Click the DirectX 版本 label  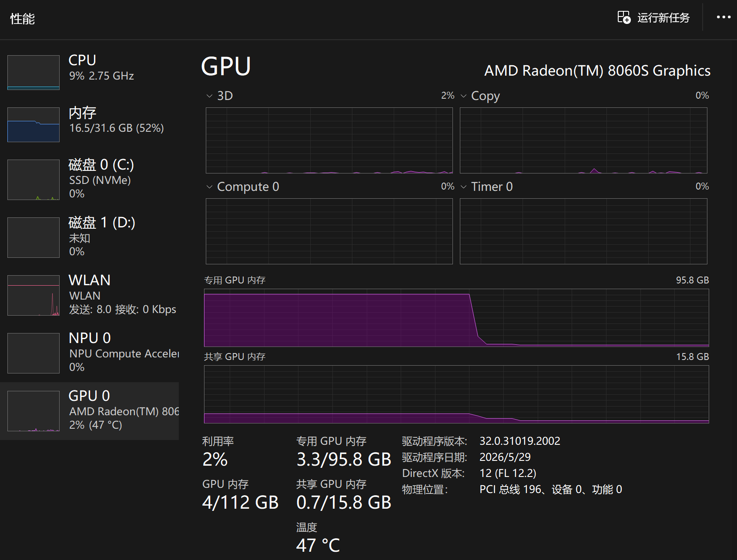[x=433, y=473]
